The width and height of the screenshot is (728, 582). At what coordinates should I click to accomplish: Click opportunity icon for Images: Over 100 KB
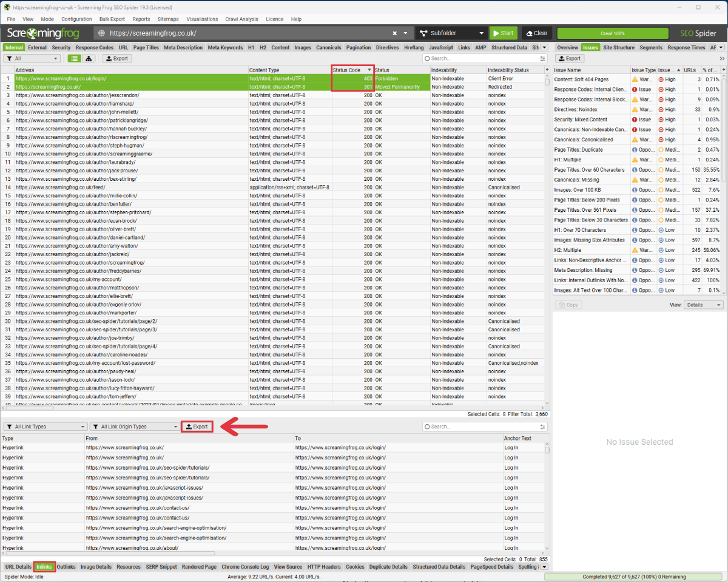[x=635, y=190]
